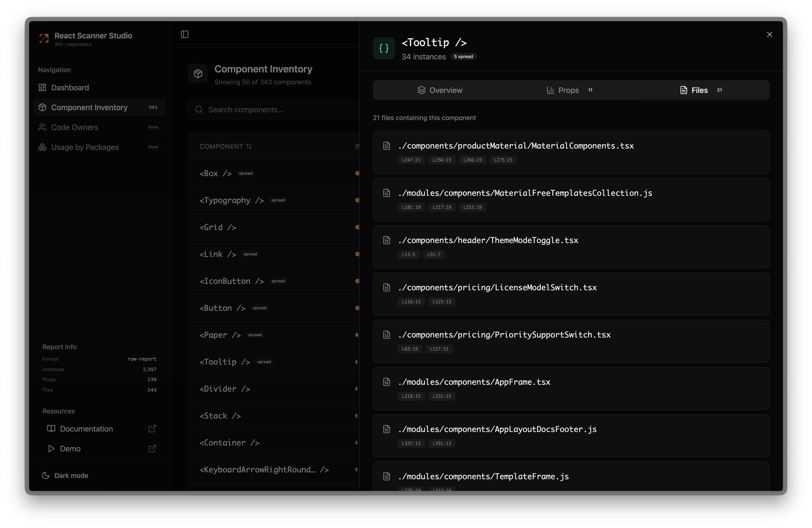Screen dimensions: 812x528
Task: Open the Documentation external link
Action: (86, 429)
